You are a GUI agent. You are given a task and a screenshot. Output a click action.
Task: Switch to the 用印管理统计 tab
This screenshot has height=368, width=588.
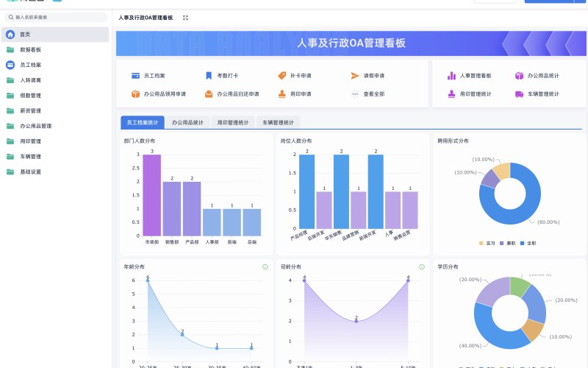point(233,122)
